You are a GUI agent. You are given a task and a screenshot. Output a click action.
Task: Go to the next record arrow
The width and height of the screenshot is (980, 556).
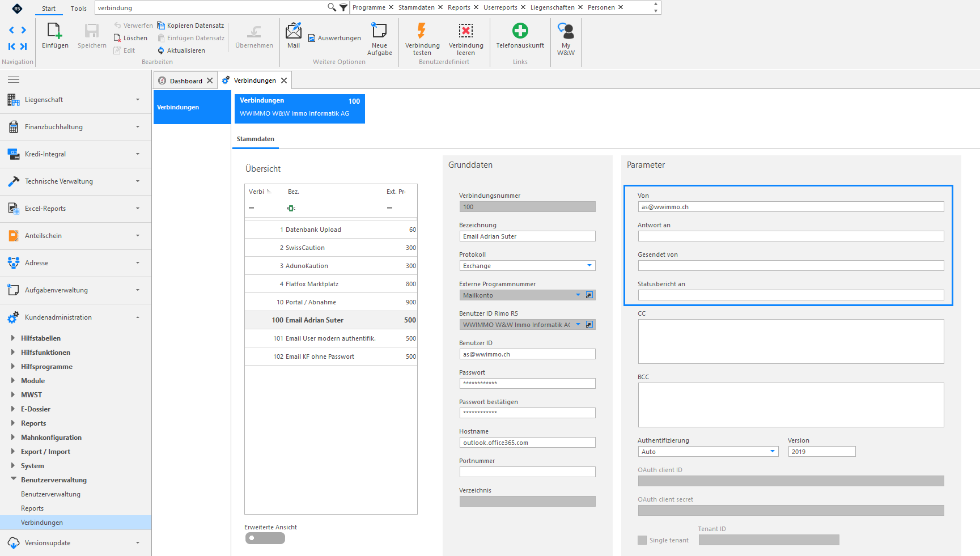point(24,30)
